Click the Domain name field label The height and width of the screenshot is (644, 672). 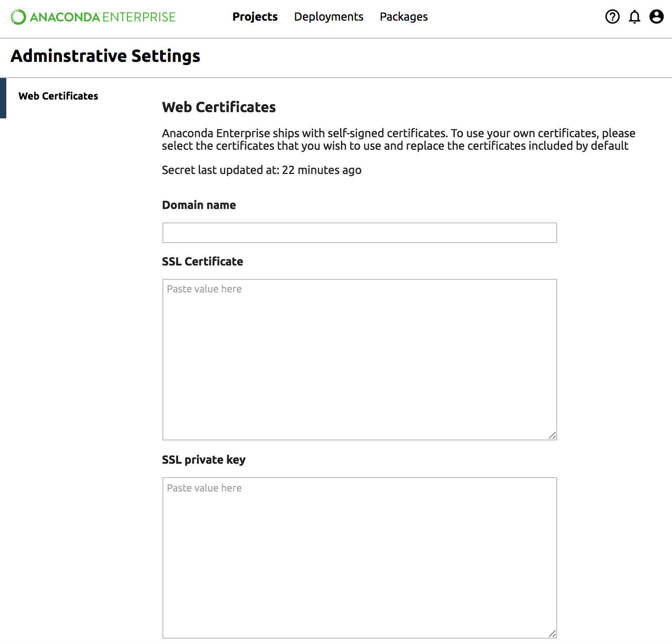click(x=199, y=205)
